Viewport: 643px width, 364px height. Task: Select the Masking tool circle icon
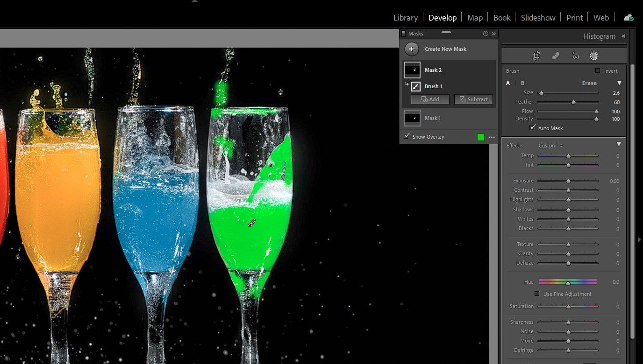(594, 56)
